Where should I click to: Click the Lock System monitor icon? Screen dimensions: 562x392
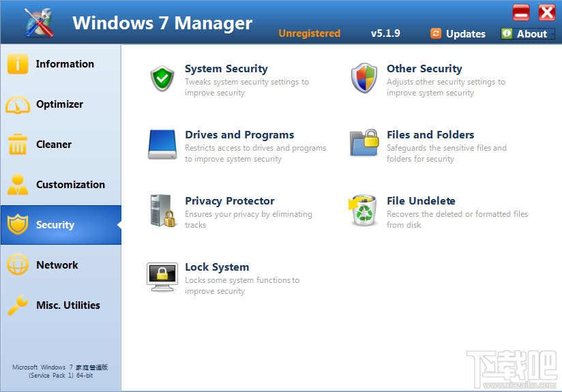(x=162, y=277)
